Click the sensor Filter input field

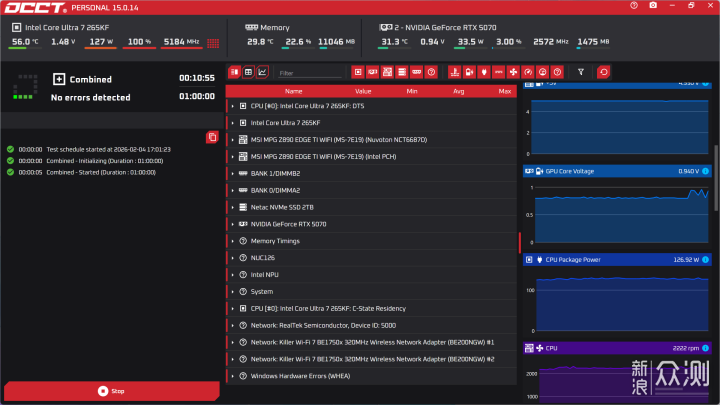(310, 73)
